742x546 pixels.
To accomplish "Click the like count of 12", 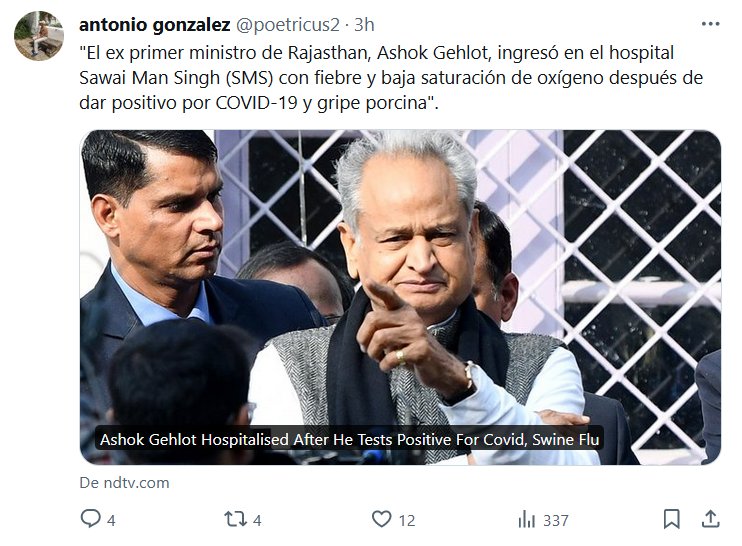I will [x=407, y=520].
